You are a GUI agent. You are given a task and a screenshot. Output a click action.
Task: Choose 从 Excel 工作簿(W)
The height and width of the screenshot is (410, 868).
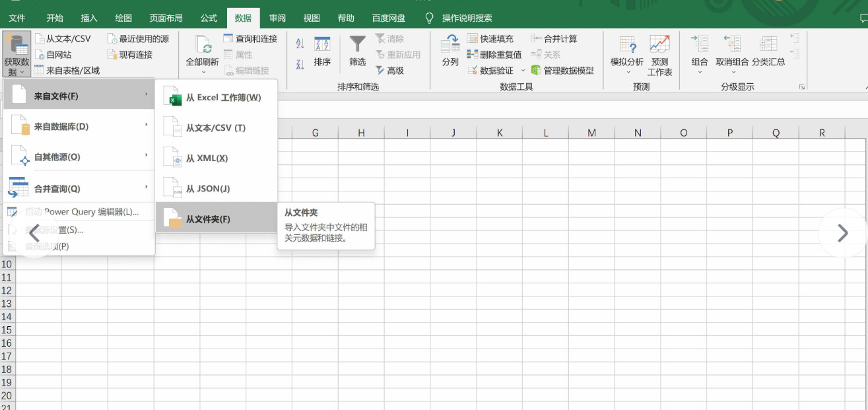pyautogui.click(x=217, y=98)
